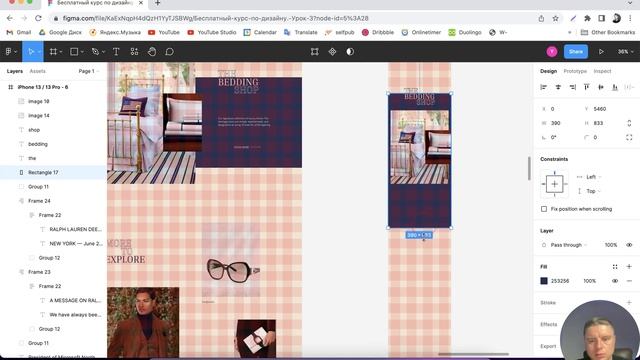Viewport: 640px width, 360px height.
Task: Open Move tool options arrow
Action: pos(39,52)
